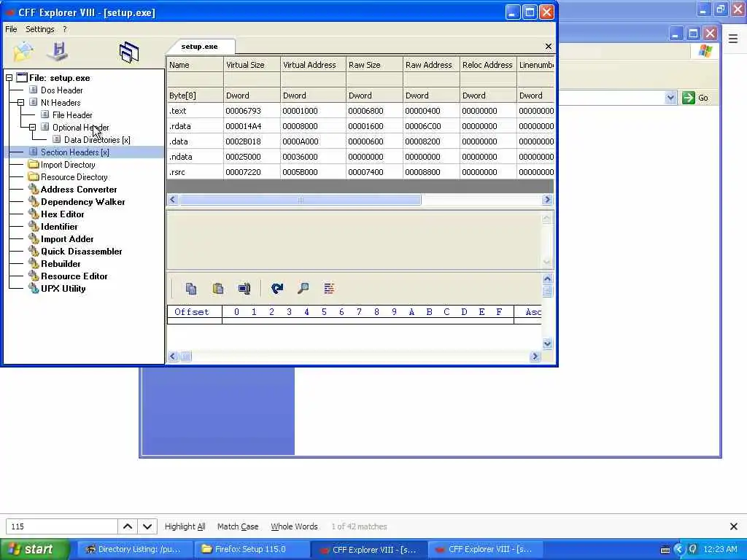
Task: Close the setup.exe tab with X
Action: (x=549, y=46)
